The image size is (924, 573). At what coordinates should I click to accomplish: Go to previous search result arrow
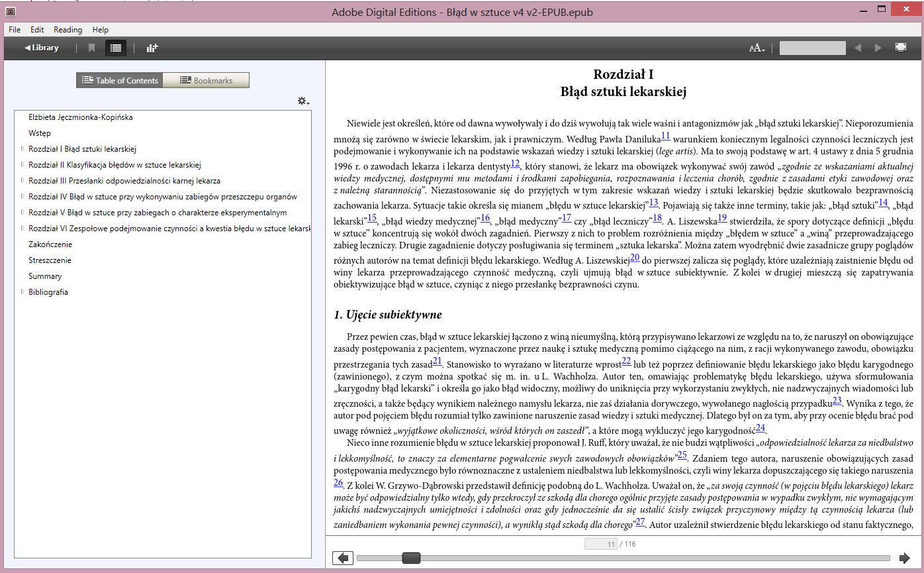[x=858, y=48]
